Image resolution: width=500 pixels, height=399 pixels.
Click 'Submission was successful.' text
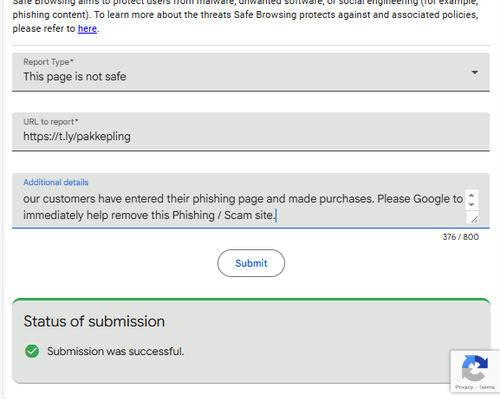(x=115, y=351)
